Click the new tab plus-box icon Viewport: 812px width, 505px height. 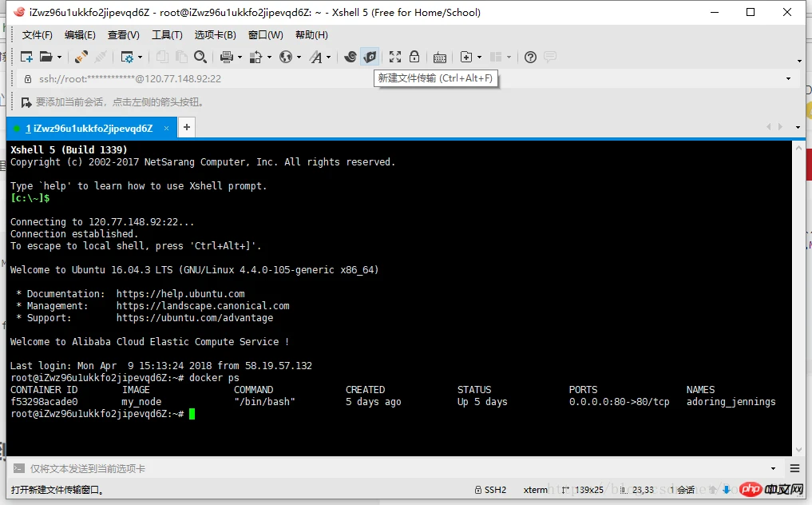pyautogui.click(x=466, y=57)
